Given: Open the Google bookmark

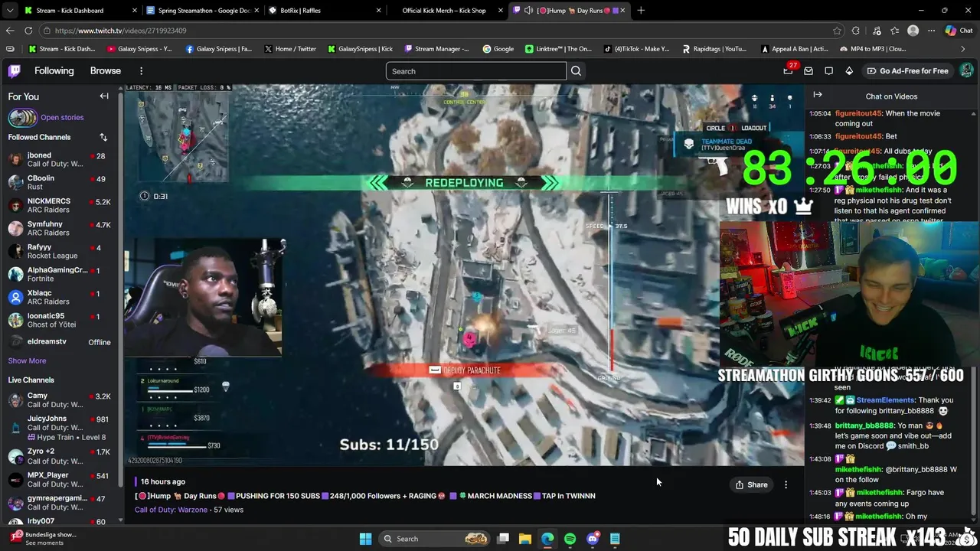Looking at the screenshot, I should pos(498,49).
